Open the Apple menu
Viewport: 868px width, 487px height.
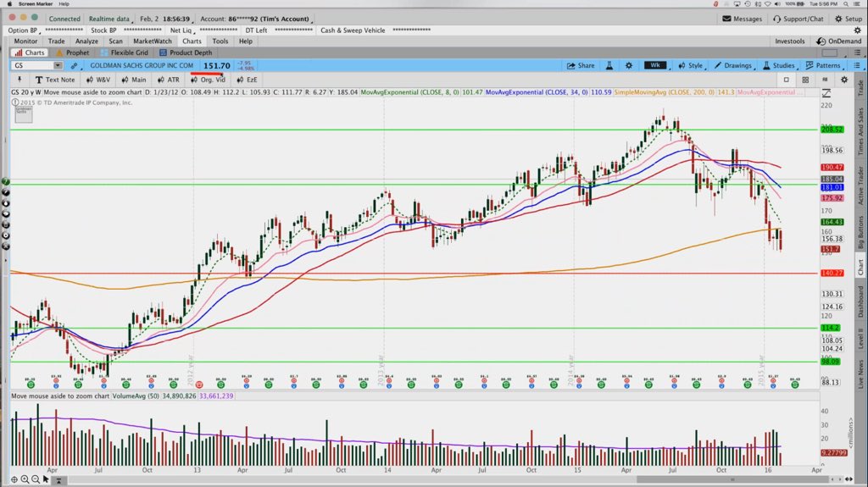[x=8, y=4]
